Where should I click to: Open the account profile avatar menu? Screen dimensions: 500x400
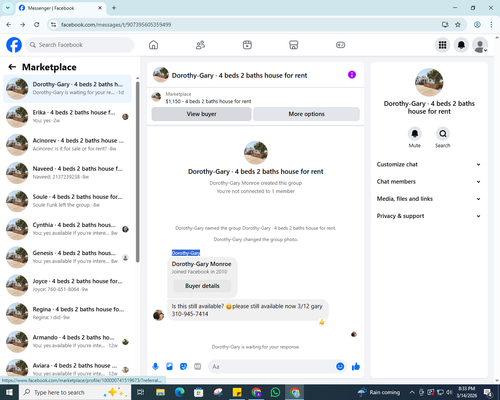[480, 45]
